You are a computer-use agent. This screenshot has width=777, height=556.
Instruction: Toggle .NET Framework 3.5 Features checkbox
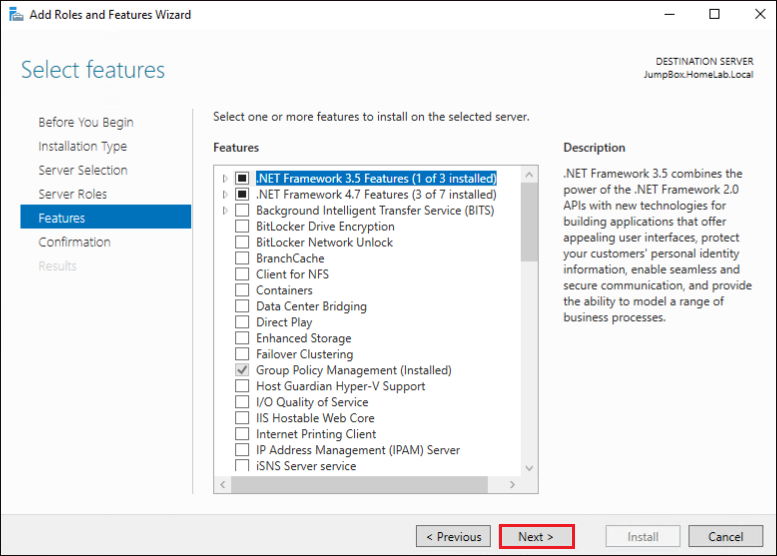click(x=242, y=178)
